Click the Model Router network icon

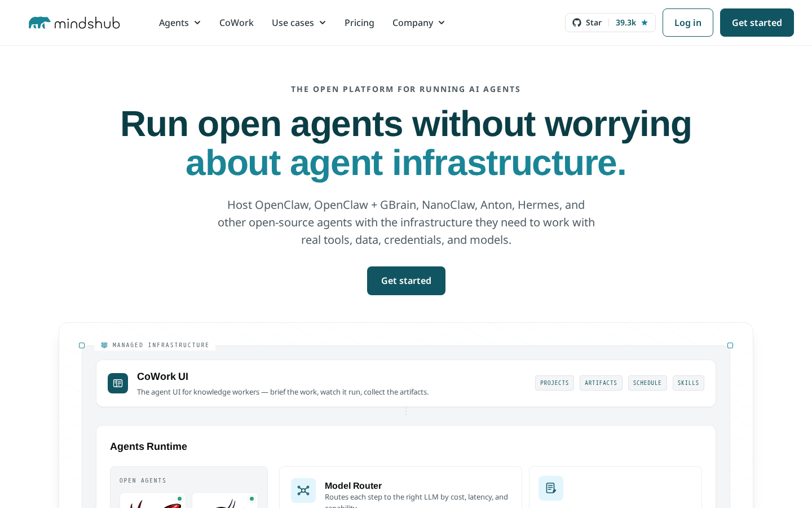coord(303,491)
